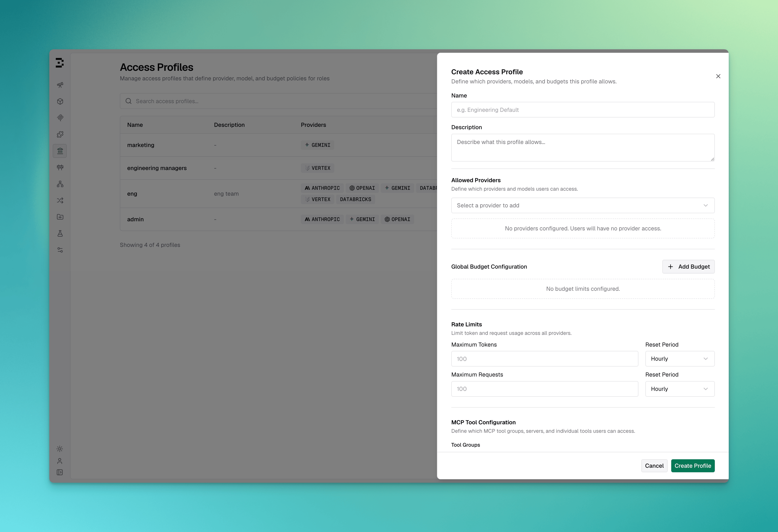The height and width of the screenshot is (532, 778).
Task: Click the Providers column header
Action: 313,125
